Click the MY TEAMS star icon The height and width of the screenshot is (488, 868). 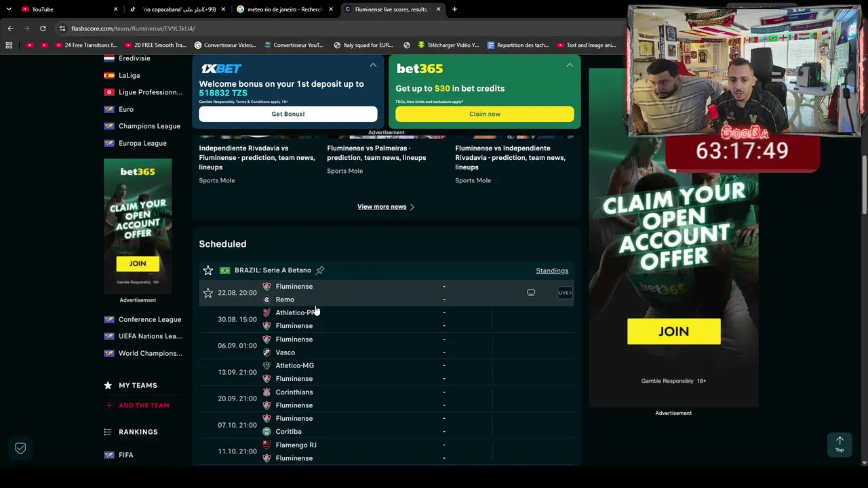click(108, 385)
